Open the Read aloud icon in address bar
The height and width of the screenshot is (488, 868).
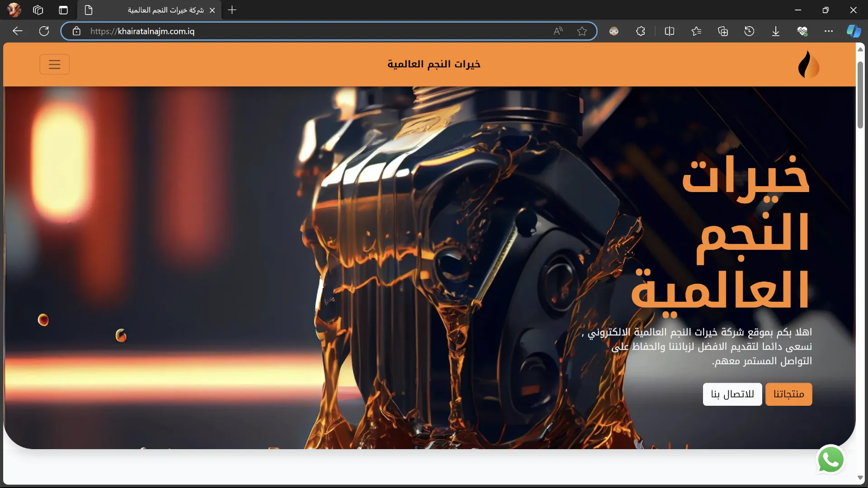point(558,31)
